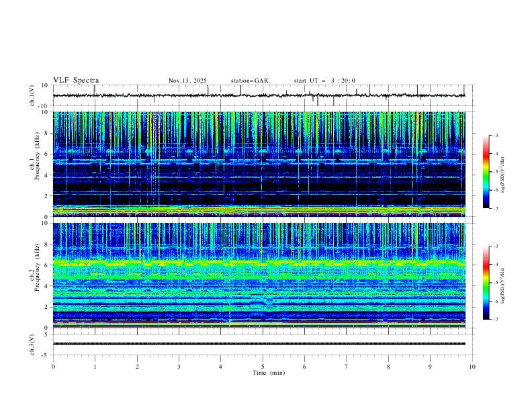Click time axis tick label "6"
532x411 pixels.
[x=305, y=367]
